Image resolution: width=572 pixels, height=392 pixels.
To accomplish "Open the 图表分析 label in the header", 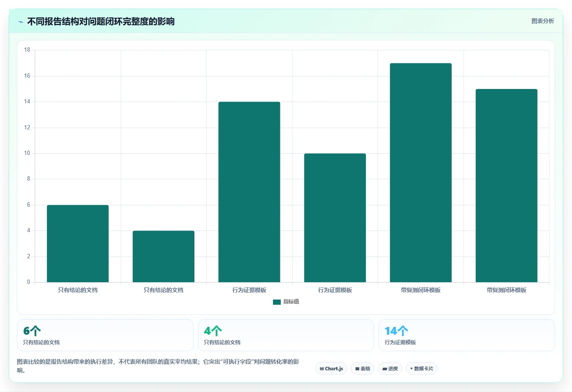I will tap(542, 21).
